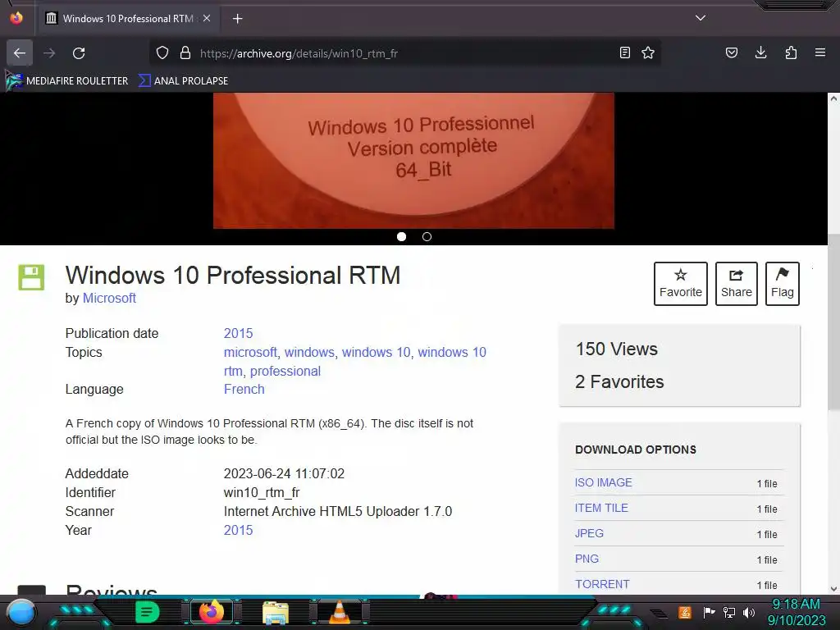The height and width of the screenshot is (630, 840).
Task: Open browser downloads panel
Action: tap(760, 52)
